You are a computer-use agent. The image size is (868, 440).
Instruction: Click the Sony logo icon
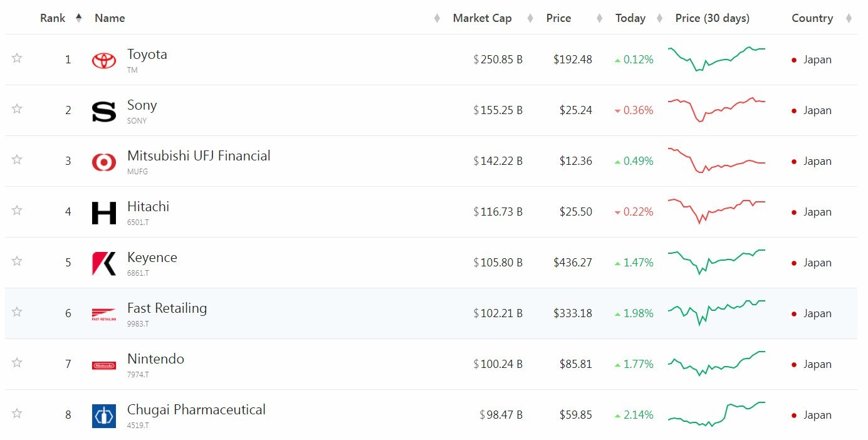pyautogui.click(x=104, y=111)
